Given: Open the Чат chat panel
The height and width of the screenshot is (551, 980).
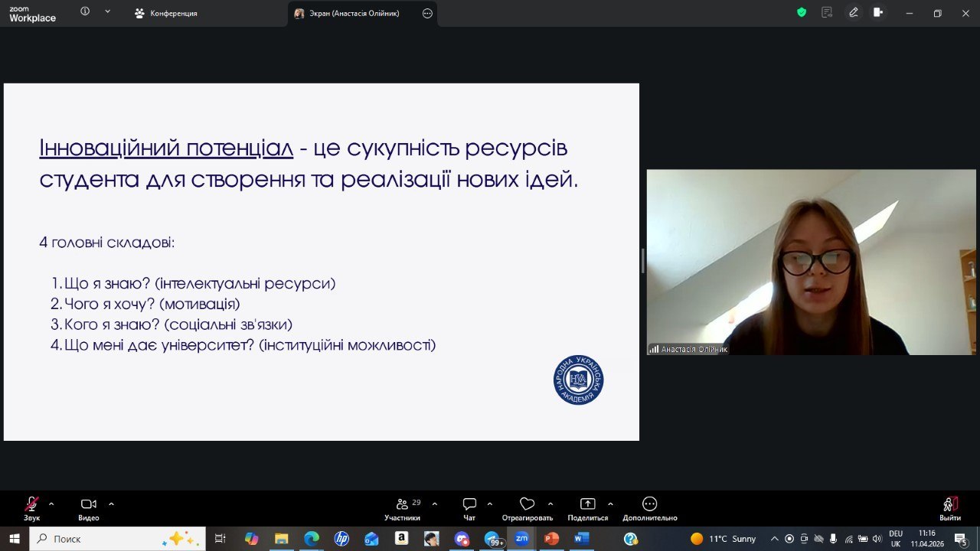Looking at the screenshot, I should pyautogui.click(x=469, y=504).
